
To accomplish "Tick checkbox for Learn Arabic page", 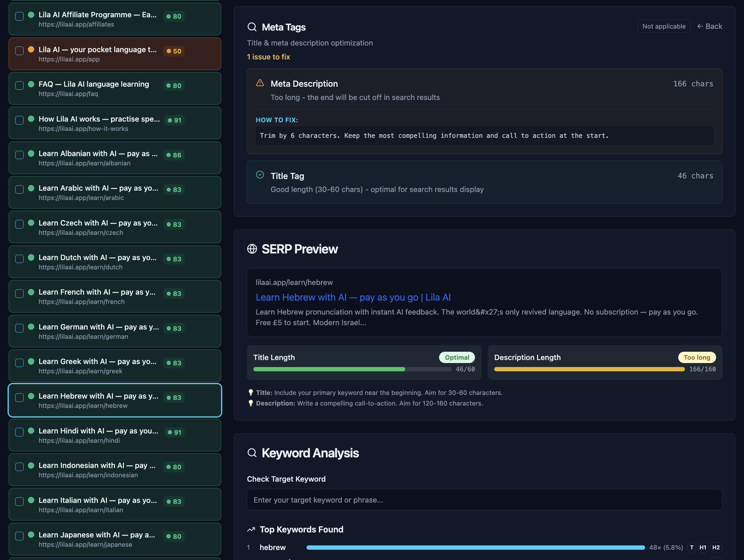I will [20, 189].
